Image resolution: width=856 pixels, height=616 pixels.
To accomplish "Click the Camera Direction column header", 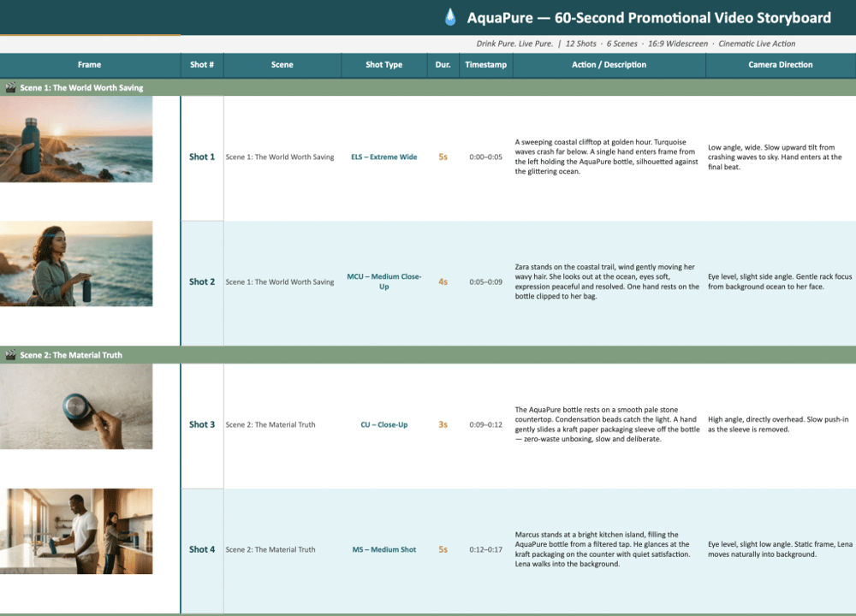I will point(780,65).
